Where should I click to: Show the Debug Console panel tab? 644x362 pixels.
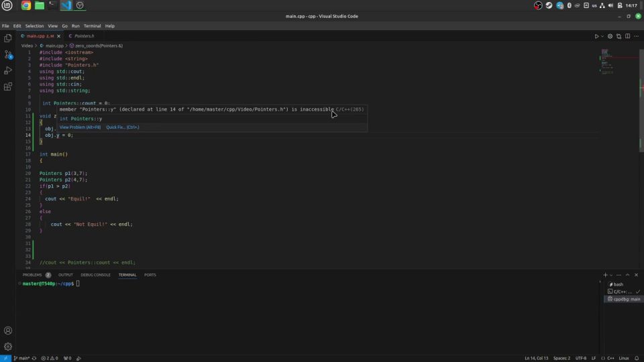[x=95, y=275]
